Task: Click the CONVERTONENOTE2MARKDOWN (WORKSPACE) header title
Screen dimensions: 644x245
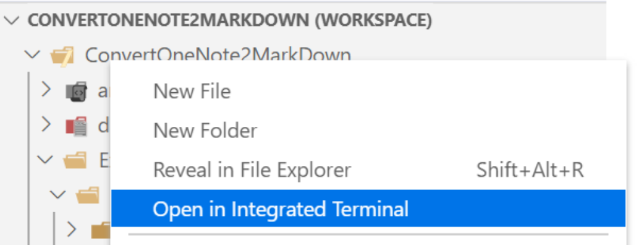Action: 229,20
